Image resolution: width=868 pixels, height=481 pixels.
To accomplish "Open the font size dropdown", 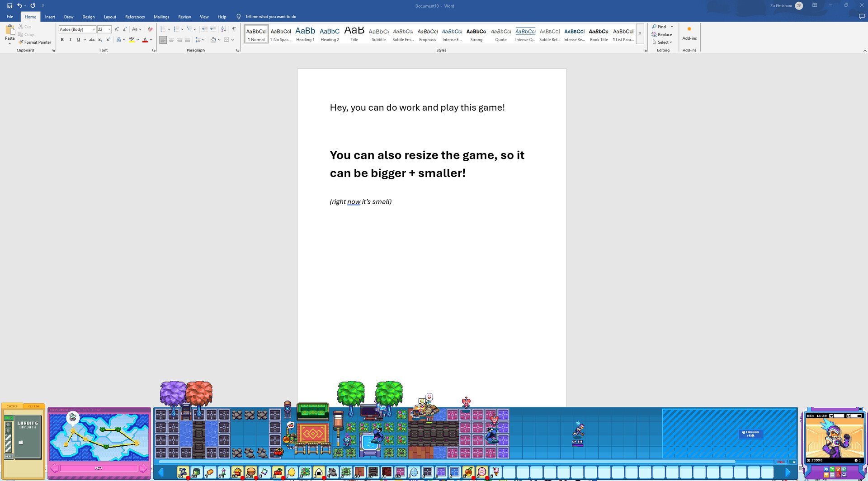I will point(108,29).
